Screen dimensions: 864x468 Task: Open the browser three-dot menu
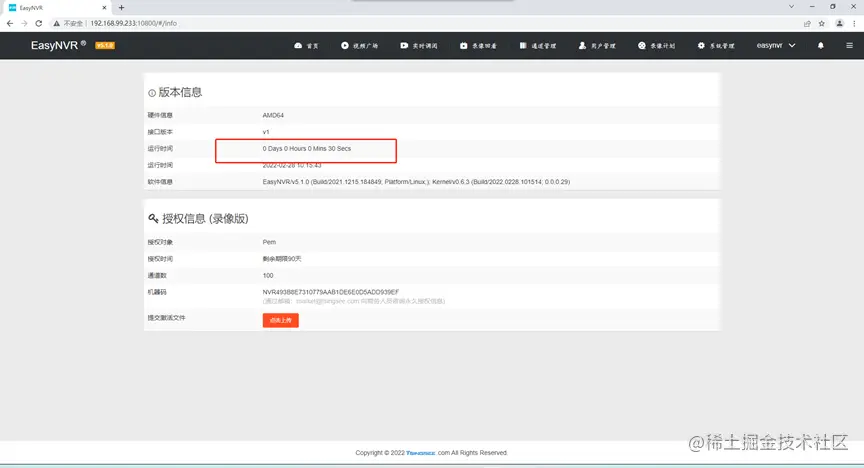[x=854, y=23]
